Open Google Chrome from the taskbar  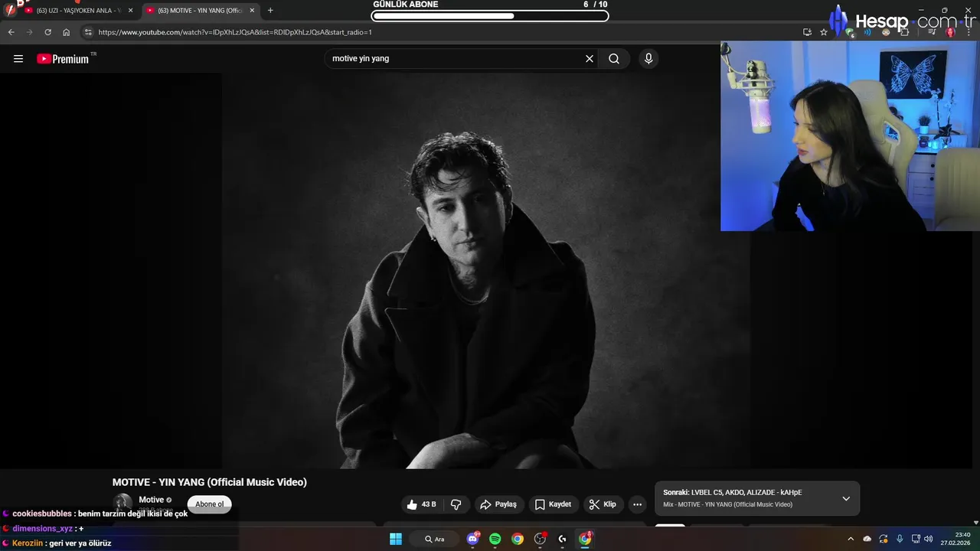[518, 539]
